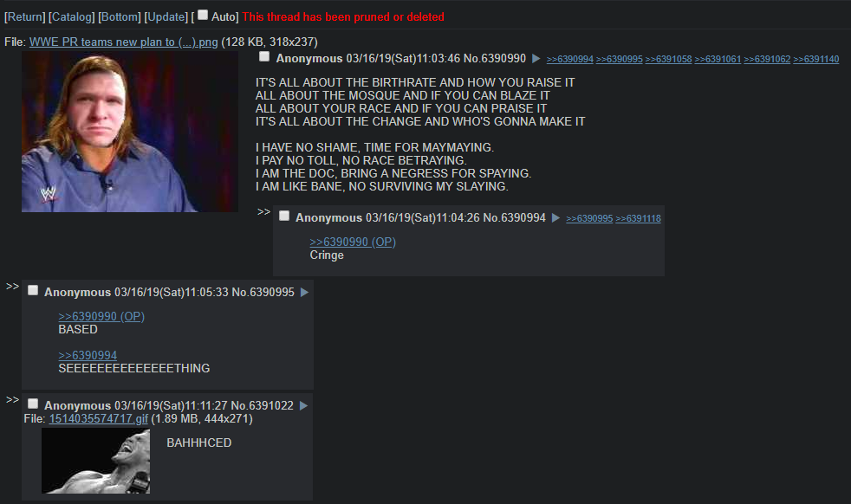
Task: Open post menu arrow for No.6390990
Action: 536,59
